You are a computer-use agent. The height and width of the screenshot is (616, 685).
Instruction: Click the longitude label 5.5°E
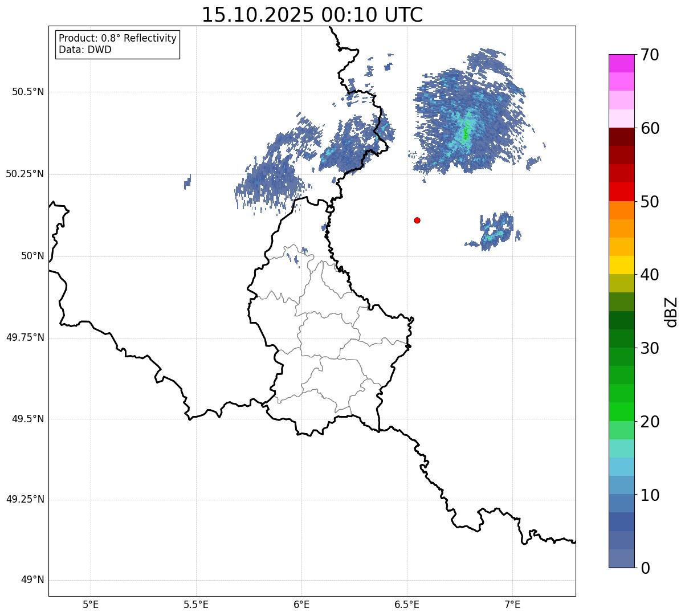(x=196, y=605)
